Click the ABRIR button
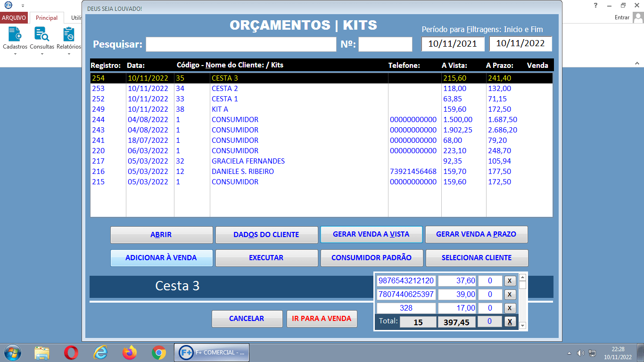644x362 pixels. (161, 234)
